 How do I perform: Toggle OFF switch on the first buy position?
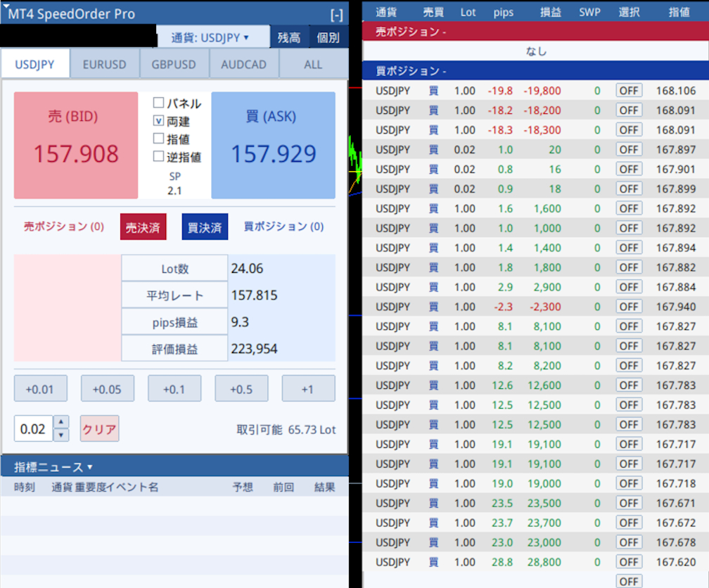tap(628, 90)
